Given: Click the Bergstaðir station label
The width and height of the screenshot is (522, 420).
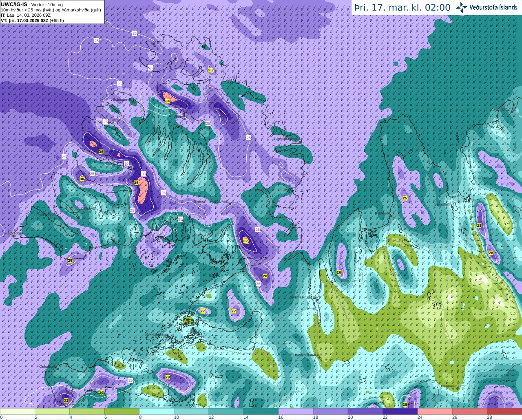Looking at the screenshot, I should (x=444, y=204).
